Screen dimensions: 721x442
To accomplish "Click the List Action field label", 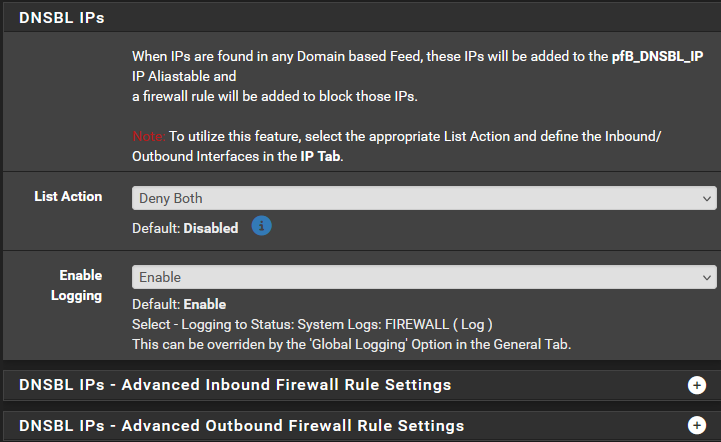I will [x=68, y=196].
